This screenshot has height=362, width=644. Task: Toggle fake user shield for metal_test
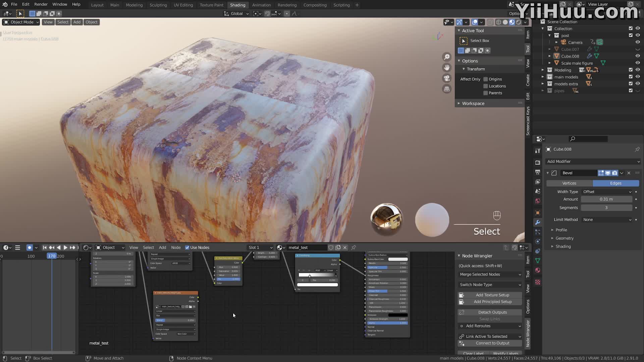[331, 247]
